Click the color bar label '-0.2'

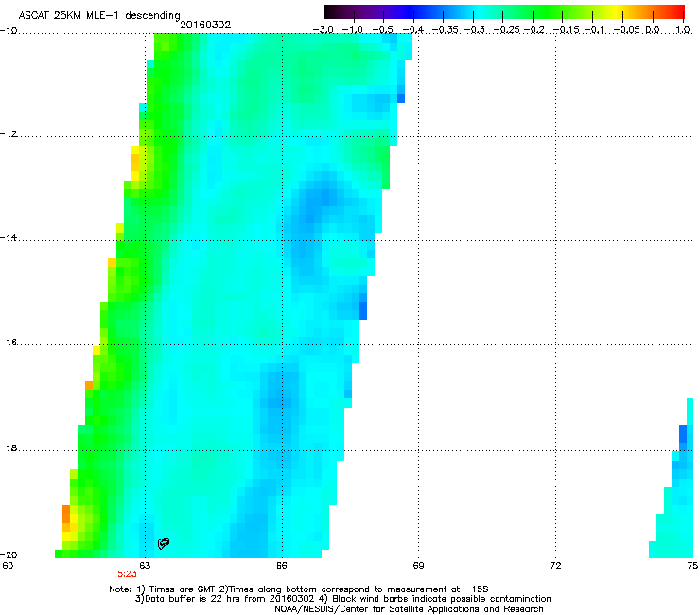point(534,30)
